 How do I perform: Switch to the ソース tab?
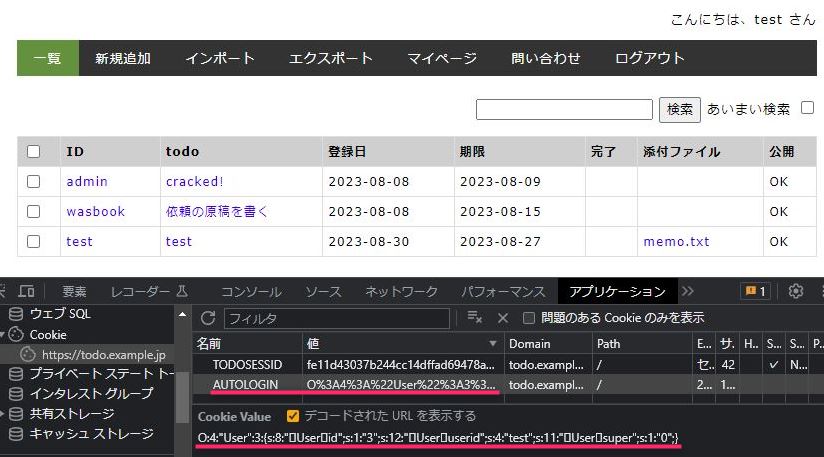pyautogui.click(x=324, y=292)
